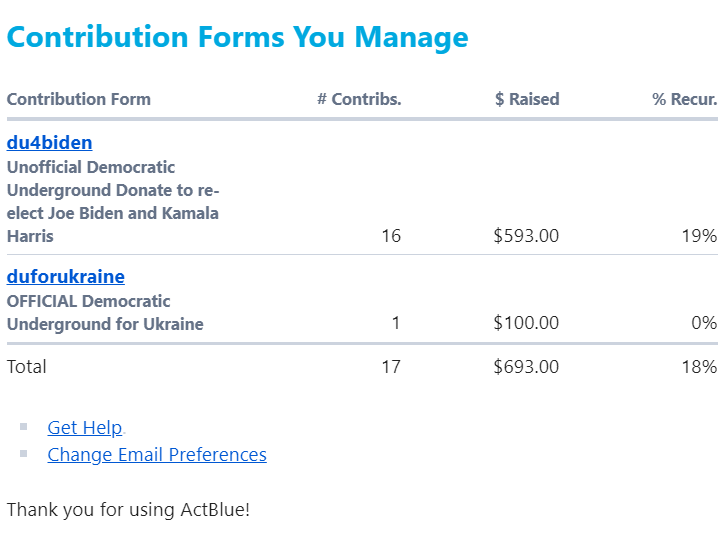Click the % Recur. column header
The height and width of the screenshot is (533, 726).
[x=685, y=99]
